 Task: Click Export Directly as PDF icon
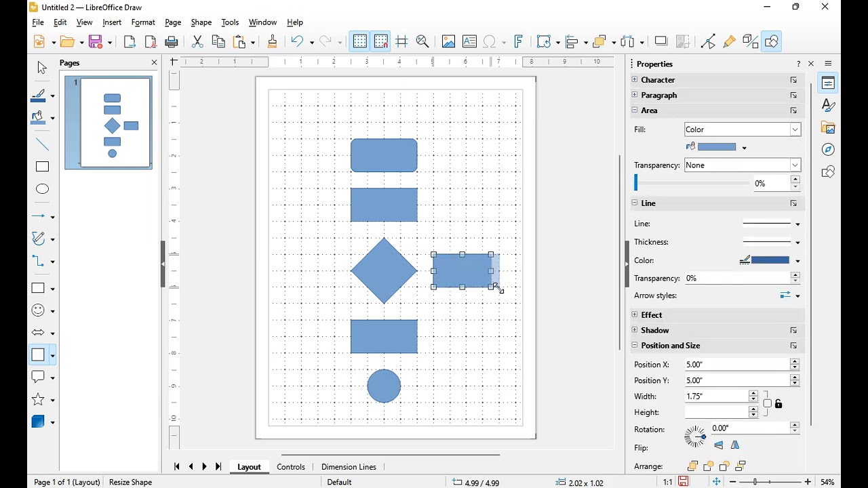point(151,42)
